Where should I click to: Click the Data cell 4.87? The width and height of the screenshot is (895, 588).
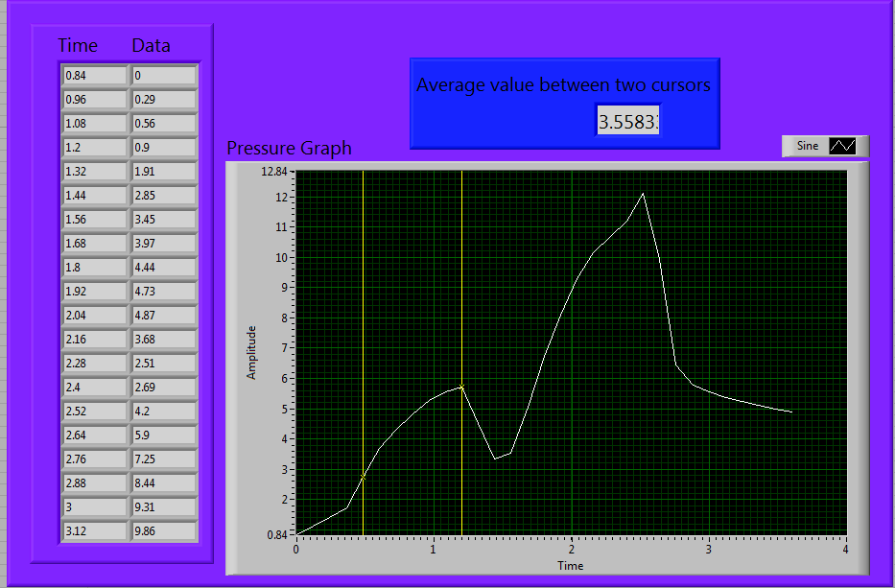coord(164,316)
